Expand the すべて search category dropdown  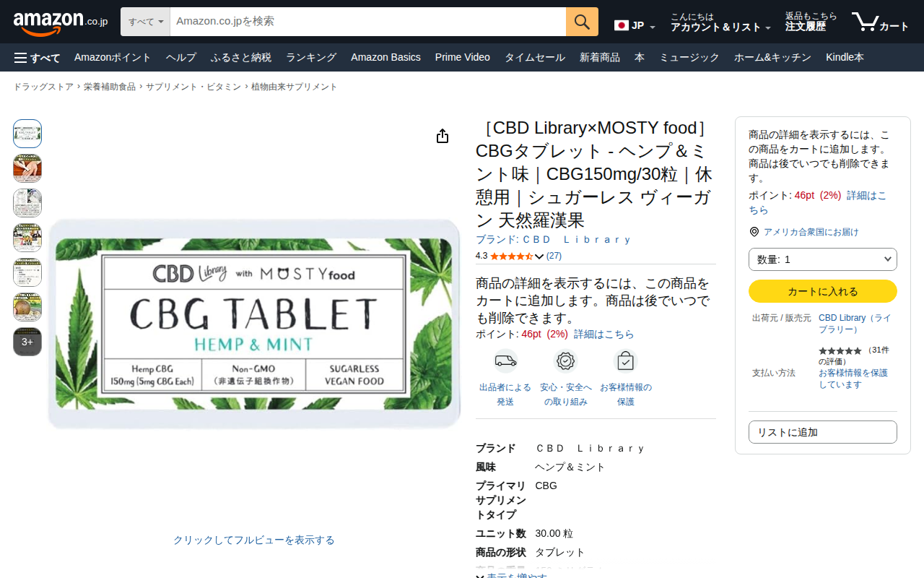click(x=145, y=22)
